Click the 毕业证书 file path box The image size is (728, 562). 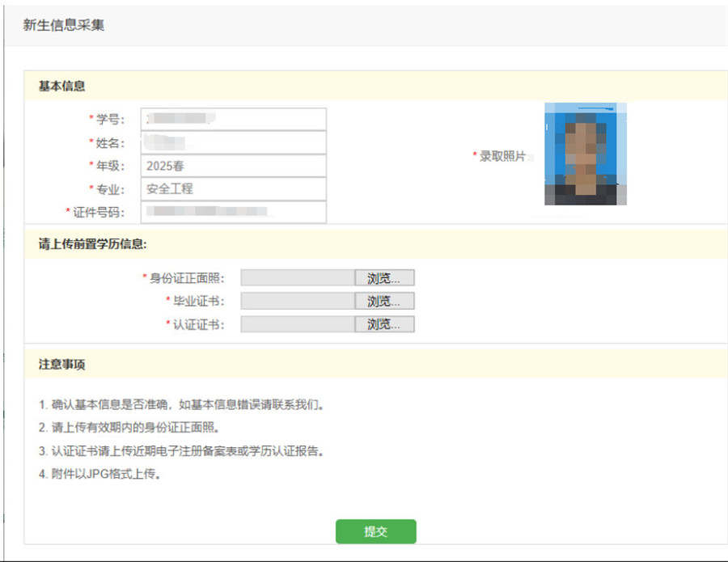pyautogui.click(x=298, y=301)
